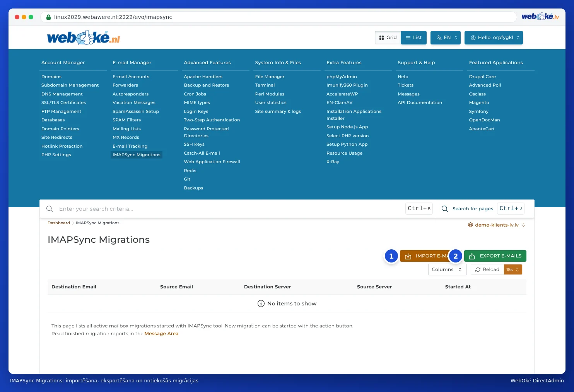Open Two-Step Authentication menu item
574x392 pixels.
pos(212,120)
